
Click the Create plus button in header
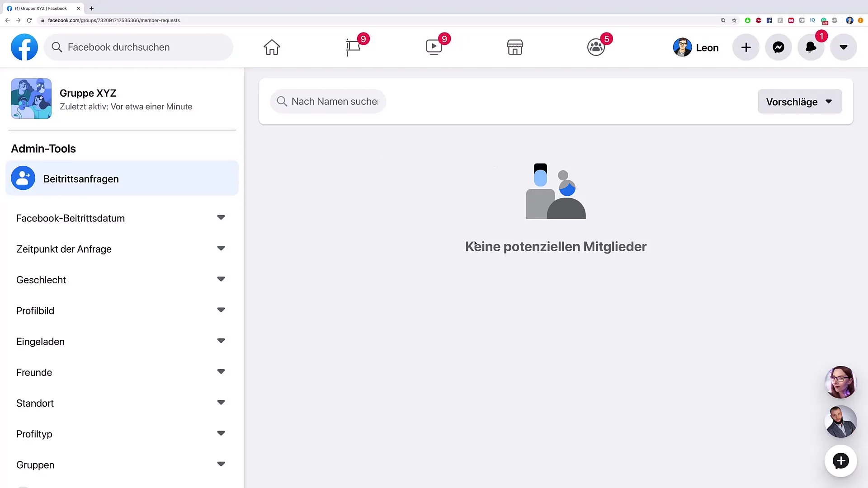point(746,47)
